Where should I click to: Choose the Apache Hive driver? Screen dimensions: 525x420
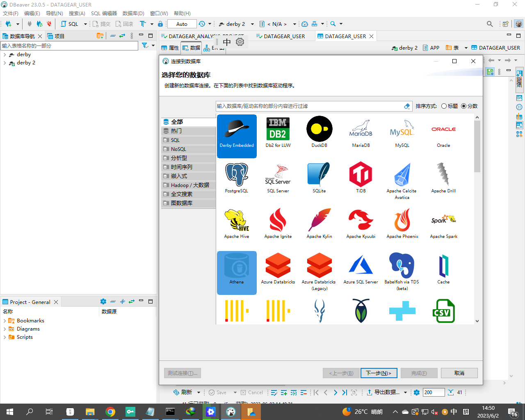point(237,224)
